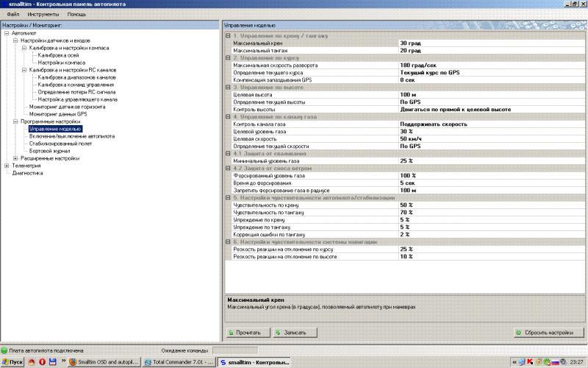588x368 pixels.
Task: Collapse section 4 throttle channel control header
Action: point(228,116)
